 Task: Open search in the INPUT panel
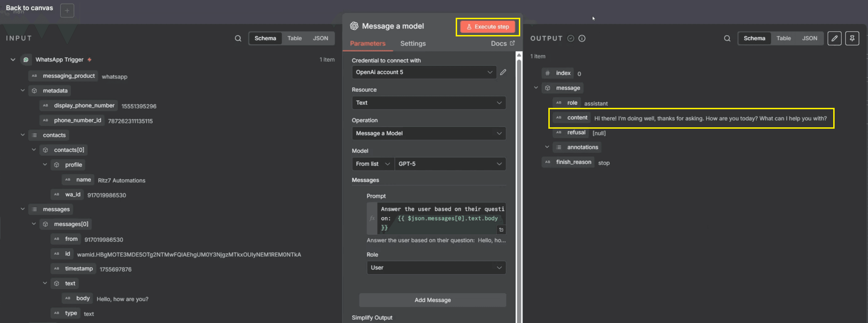pos(238,38)
